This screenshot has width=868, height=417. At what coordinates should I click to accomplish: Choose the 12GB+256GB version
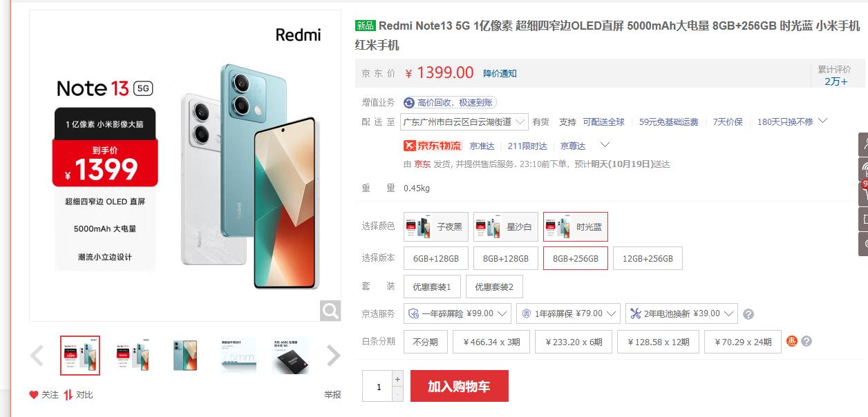(648, 258)
